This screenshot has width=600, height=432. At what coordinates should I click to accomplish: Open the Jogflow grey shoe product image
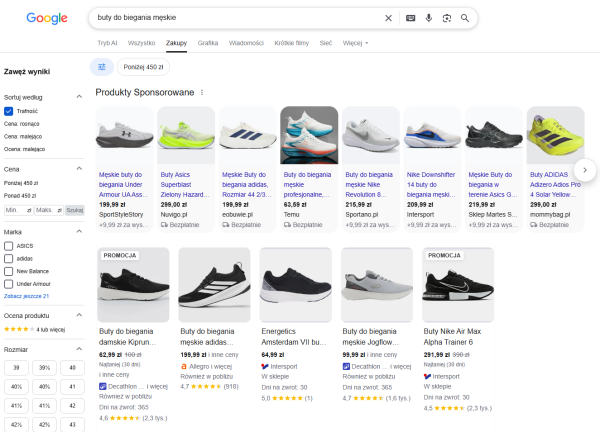click(377, 285)
